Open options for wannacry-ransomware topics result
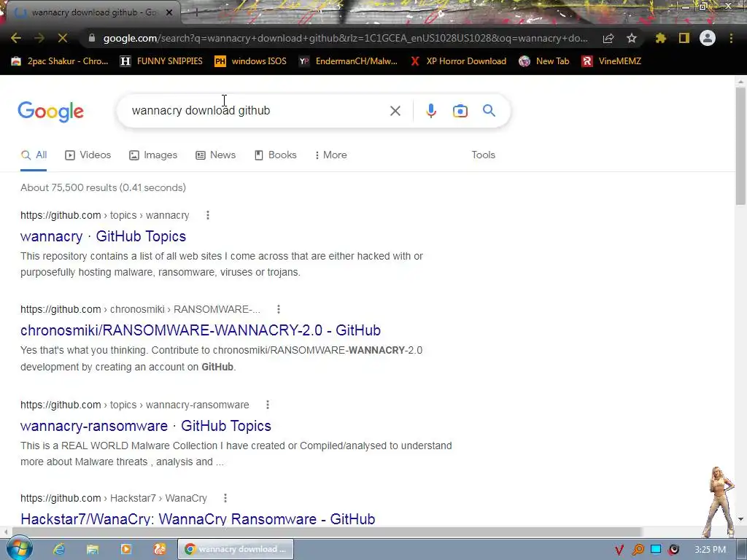Screen dimensions: 747x560 (x=268, y=405)
